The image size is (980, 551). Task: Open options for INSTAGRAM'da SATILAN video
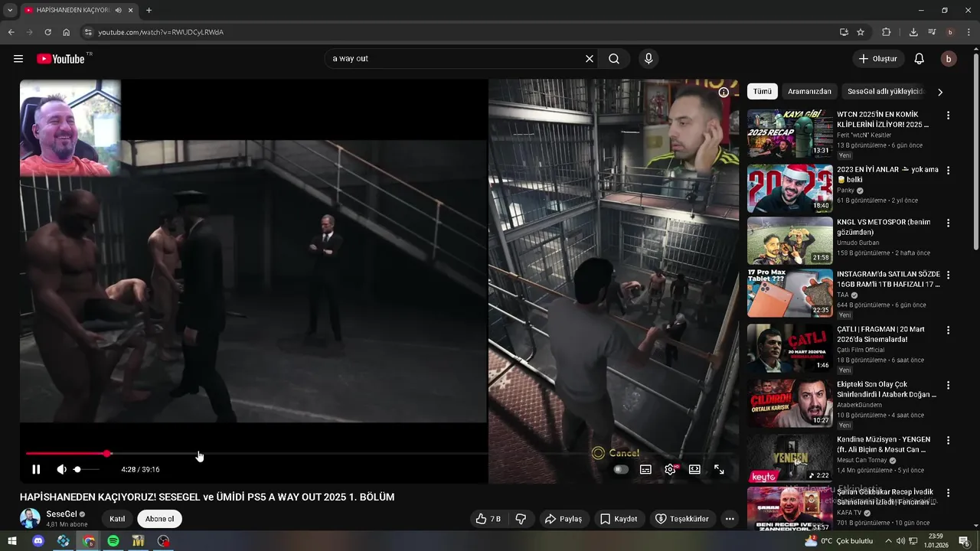(x=948, y=275)
